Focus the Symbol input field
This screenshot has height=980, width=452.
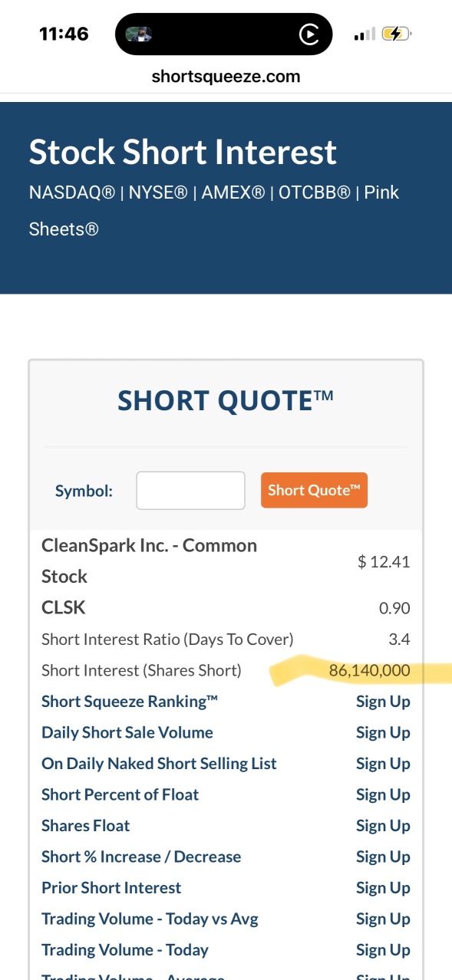(190, 491)
